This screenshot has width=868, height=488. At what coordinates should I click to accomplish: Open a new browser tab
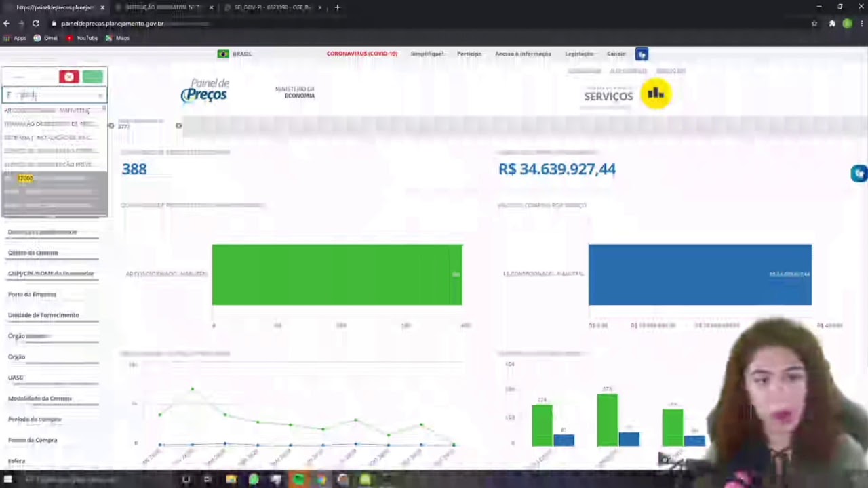tap(337, 7)
